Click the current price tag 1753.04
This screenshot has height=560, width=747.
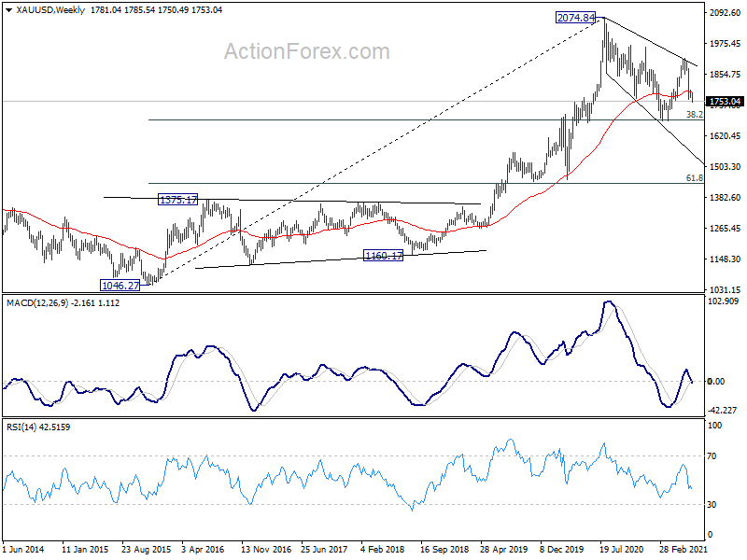coord(726,102)
